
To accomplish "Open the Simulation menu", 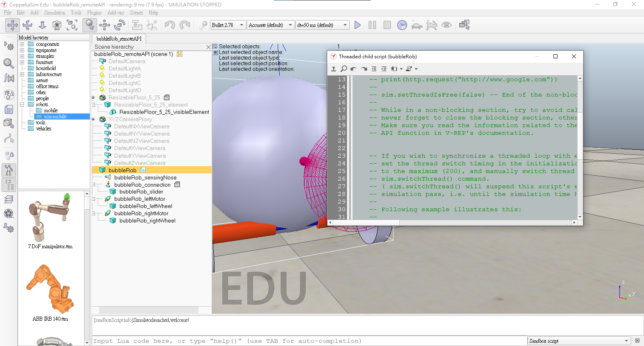I will tap(54, 12).
